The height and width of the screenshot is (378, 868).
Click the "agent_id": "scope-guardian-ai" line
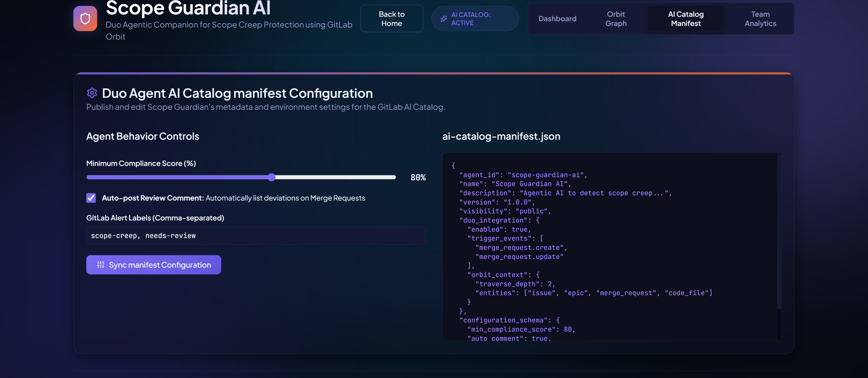click(x=523, y=175)
